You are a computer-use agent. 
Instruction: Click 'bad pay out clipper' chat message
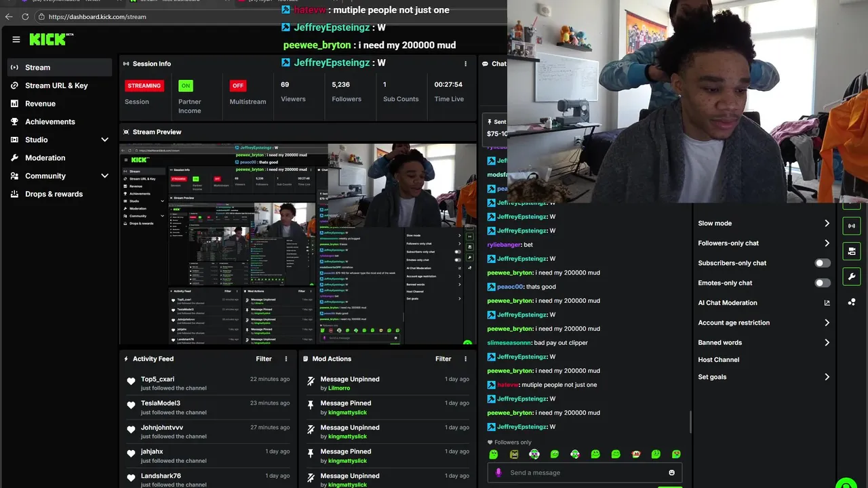[561, 343]
